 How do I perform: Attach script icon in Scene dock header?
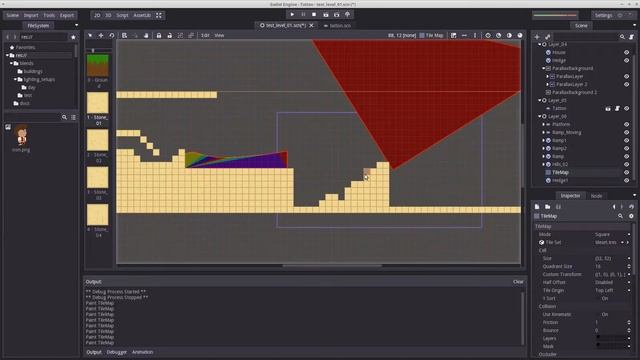pos(631,37)
